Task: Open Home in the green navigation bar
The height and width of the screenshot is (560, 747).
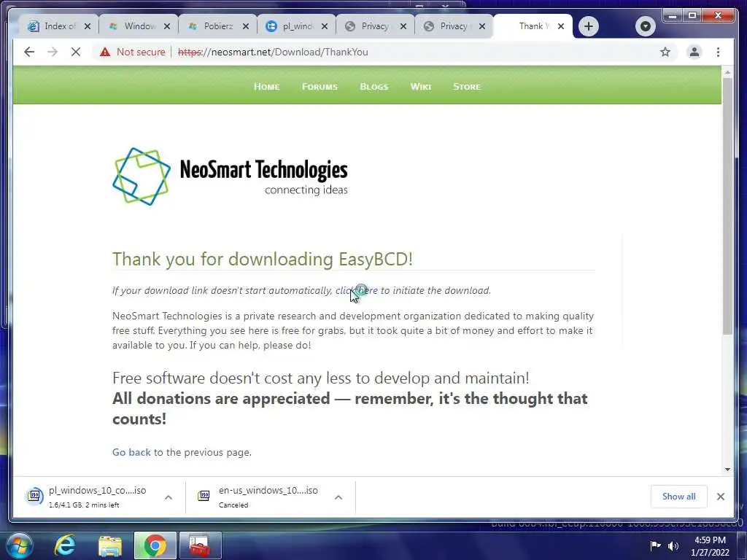Action: click(x=266, y=87)
